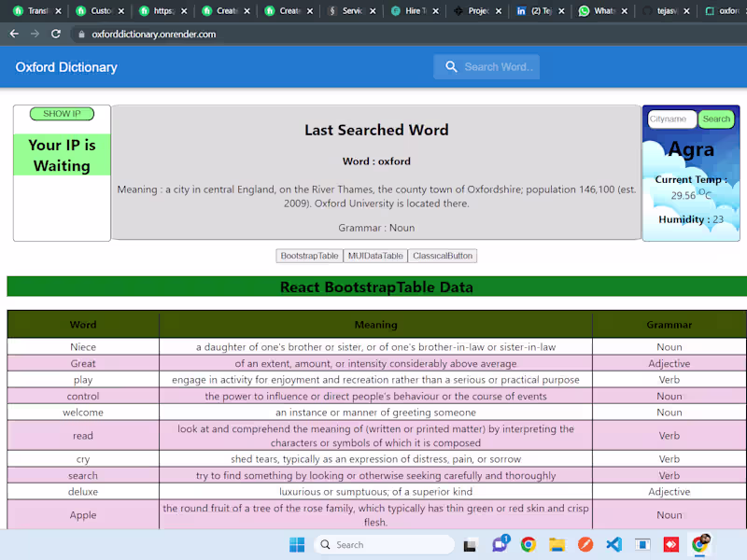Open Google Chrome from taskbar
747x560 pixels.
click(x=529, y=544)
